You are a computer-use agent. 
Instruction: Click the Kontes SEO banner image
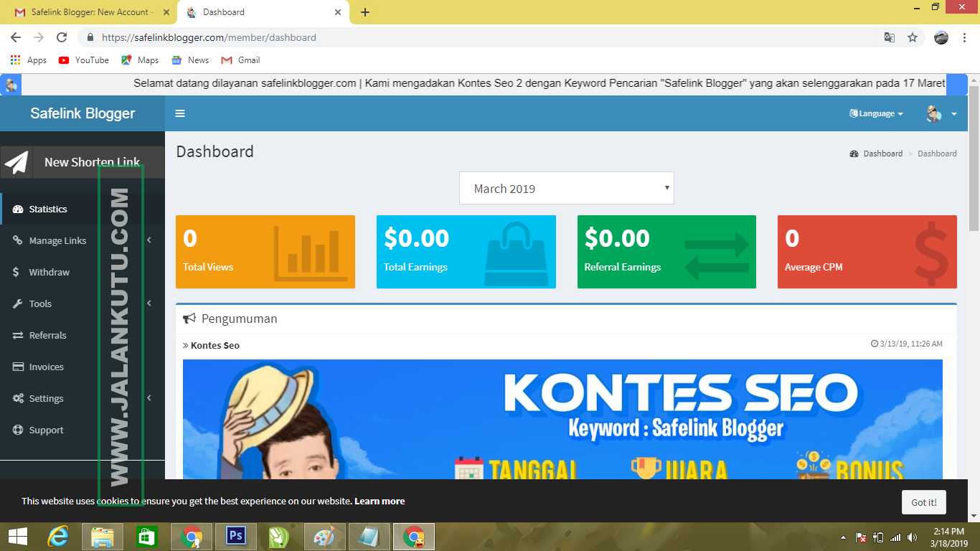[x=562, y=419]
